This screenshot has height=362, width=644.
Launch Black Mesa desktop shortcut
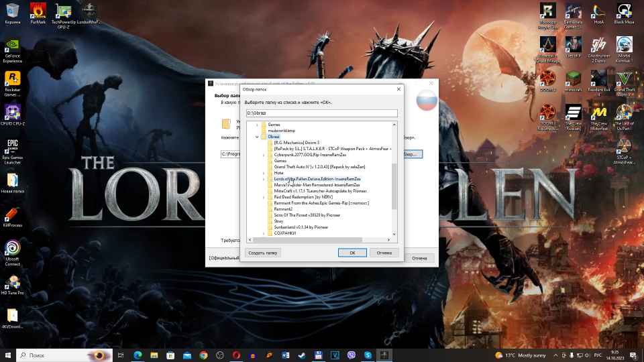coord(624,13)
